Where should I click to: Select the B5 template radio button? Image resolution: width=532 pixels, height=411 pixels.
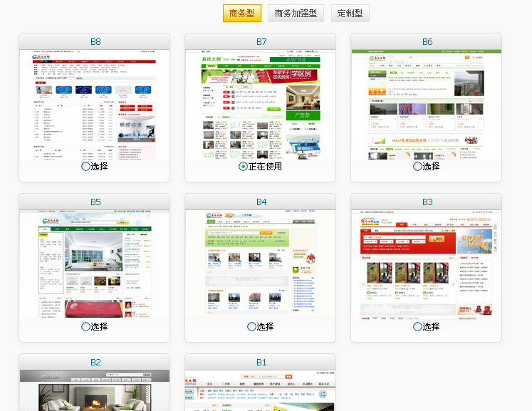click(x=86, y=326)
